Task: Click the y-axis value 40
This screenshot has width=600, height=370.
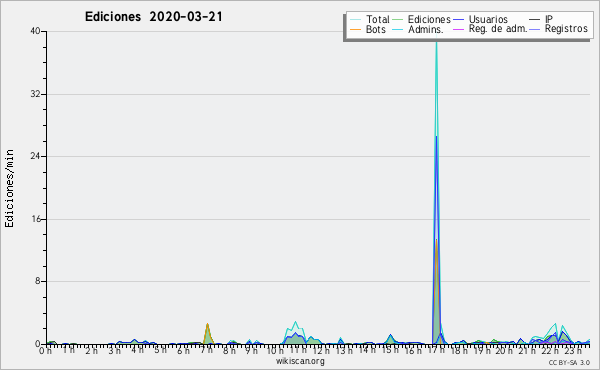Action: point(35,31)
